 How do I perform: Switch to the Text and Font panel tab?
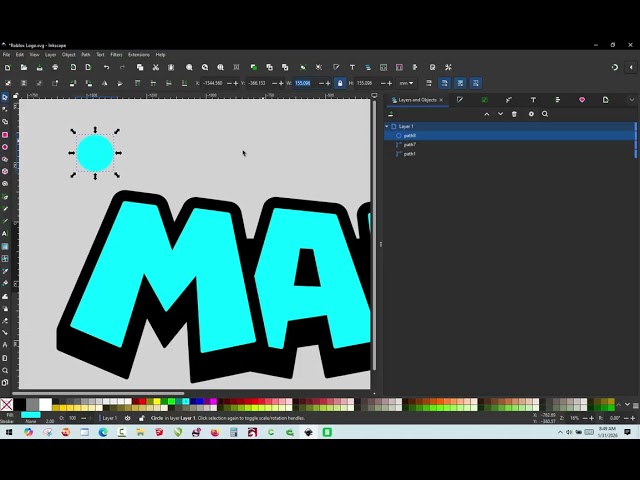point(533,100)
